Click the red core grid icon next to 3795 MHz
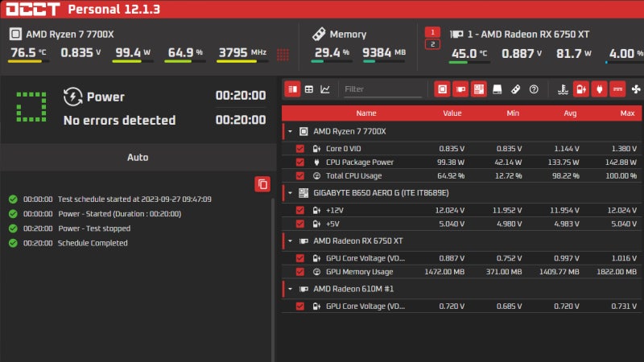This screenshot has height=362, width=644. pyautogui.click(x=283, y=54)
